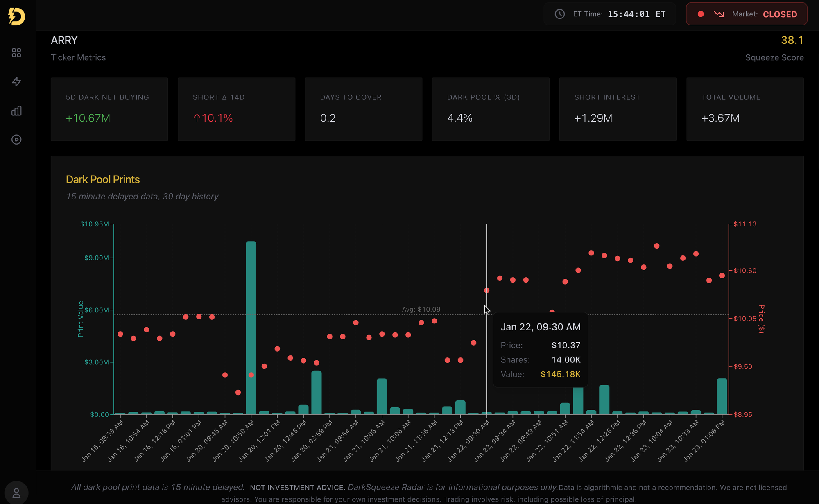Click the downward trend arrow icon
This screenshot has width=819, height=504.
pyautogui.click(x=719, y=14)
